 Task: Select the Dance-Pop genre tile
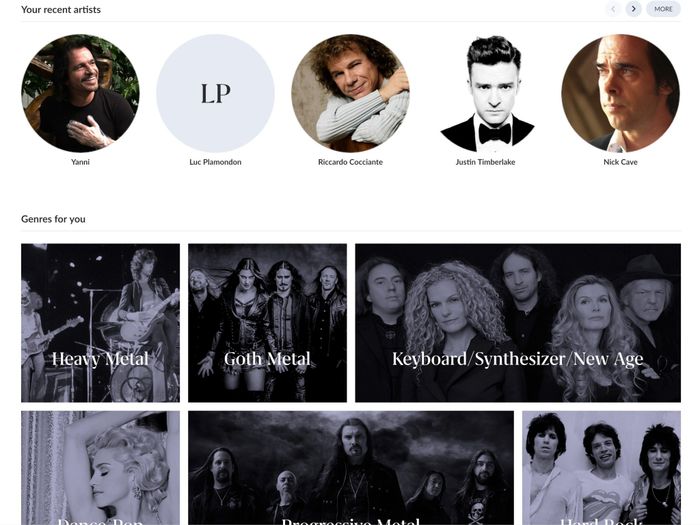click(100, 468)
